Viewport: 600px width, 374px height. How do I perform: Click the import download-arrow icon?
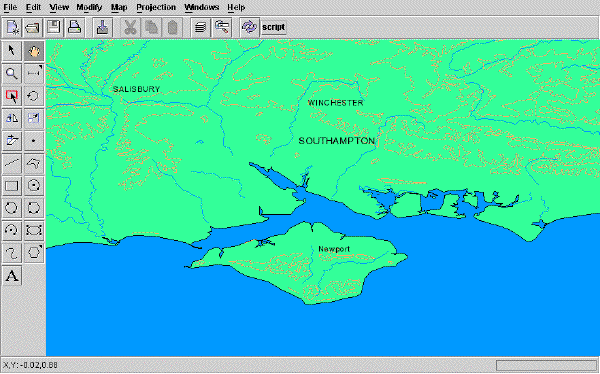point(102,28)
